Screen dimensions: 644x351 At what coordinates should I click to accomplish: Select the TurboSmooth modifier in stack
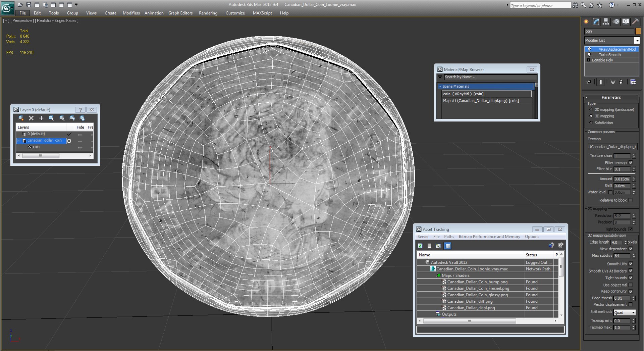[609, 55]
